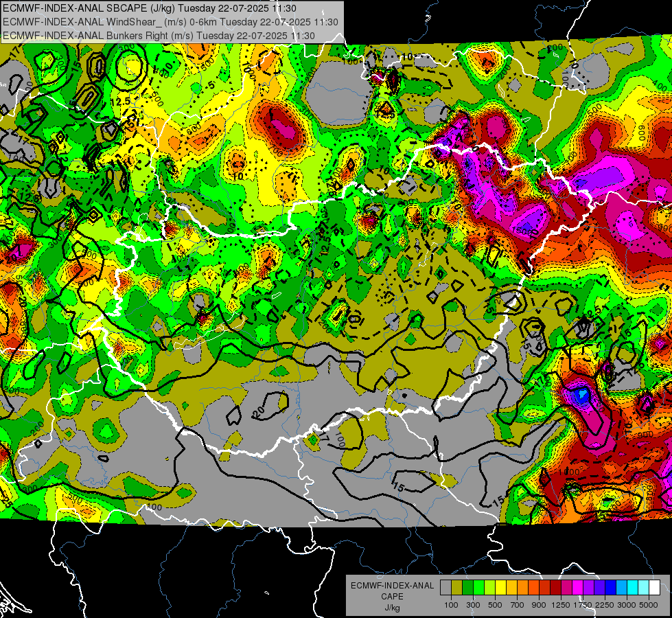Click the J/kg unit label in legend

[x=392, y=608]
